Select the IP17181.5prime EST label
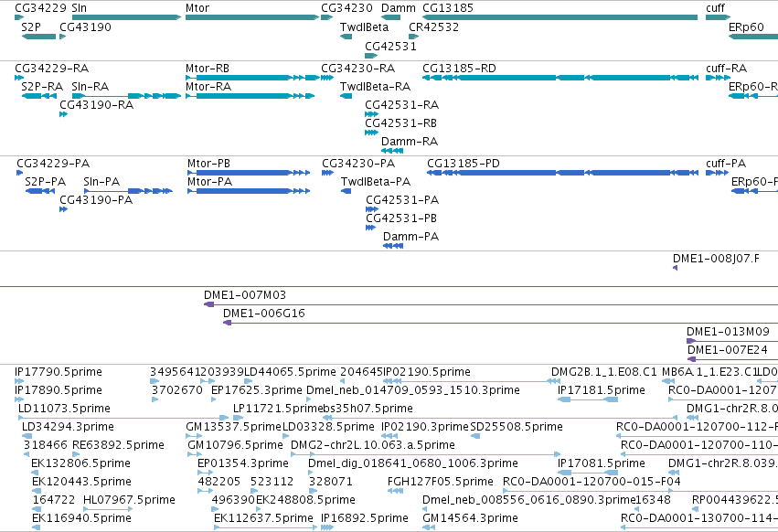The image size is (778, 532). 602,390
